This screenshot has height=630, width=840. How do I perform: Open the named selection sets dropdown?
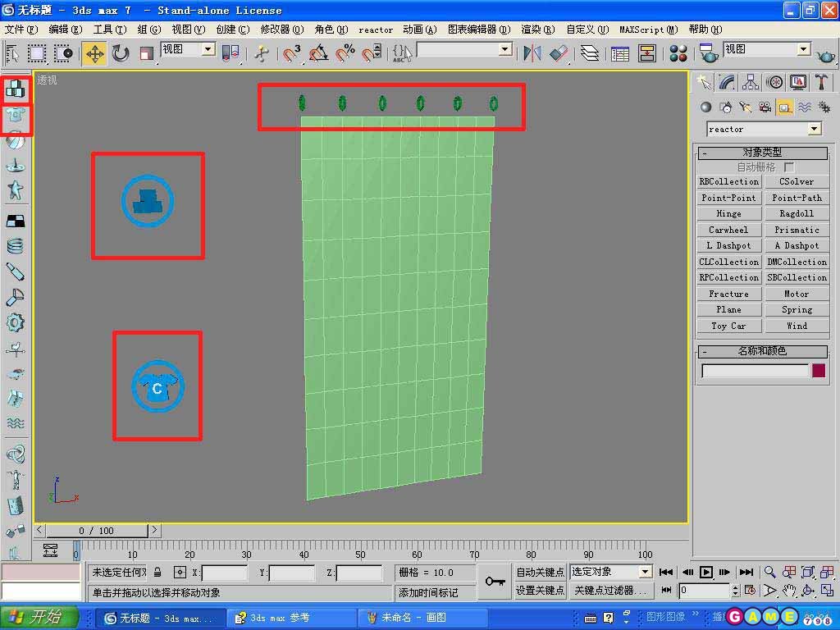(504, 50)
